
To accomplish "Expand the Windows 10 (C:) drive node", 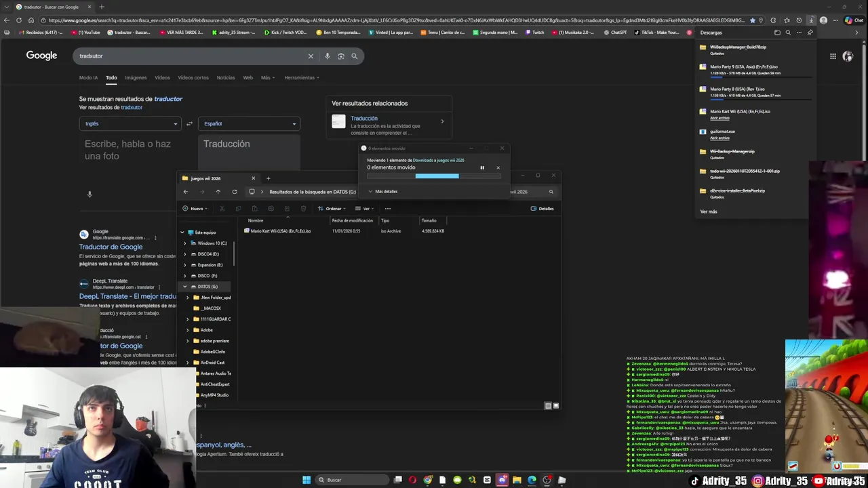I will (x=184, y=243).
